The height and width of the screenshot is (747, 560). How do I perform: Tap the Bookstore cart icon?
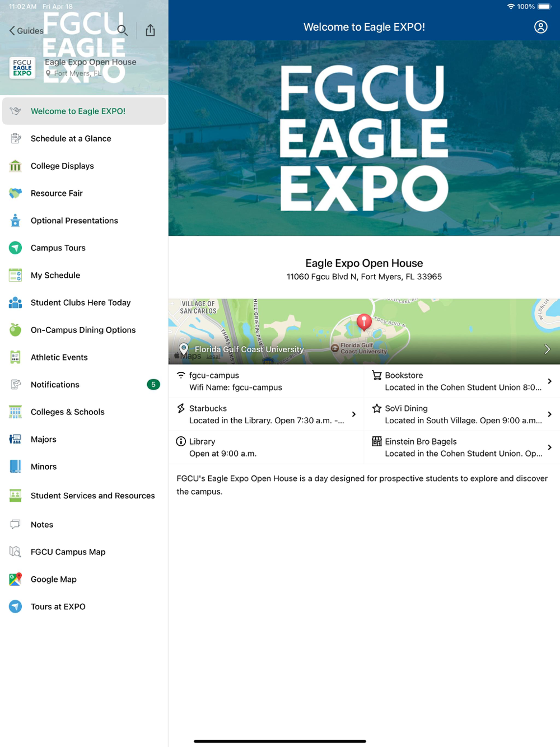tap(377, 375)
